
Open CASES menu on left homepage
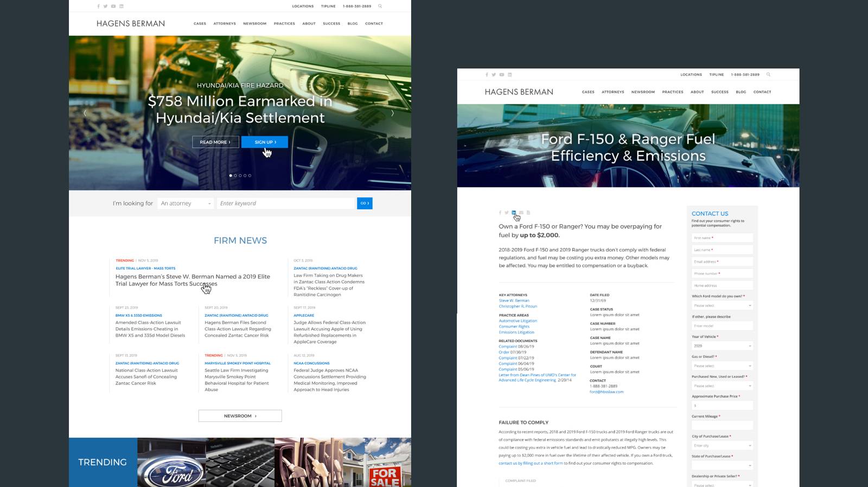(200, 24)
